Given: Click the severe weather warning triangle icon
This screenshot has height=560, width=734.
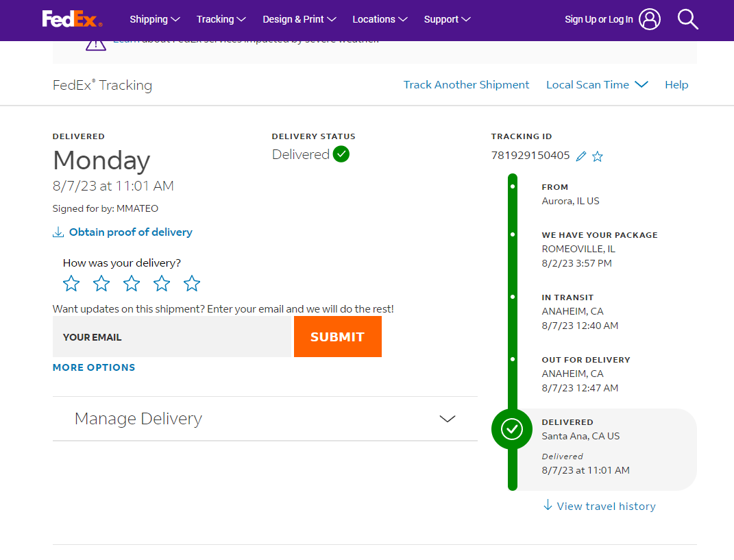Looking at the screenshot, I should tap(95, 45).
